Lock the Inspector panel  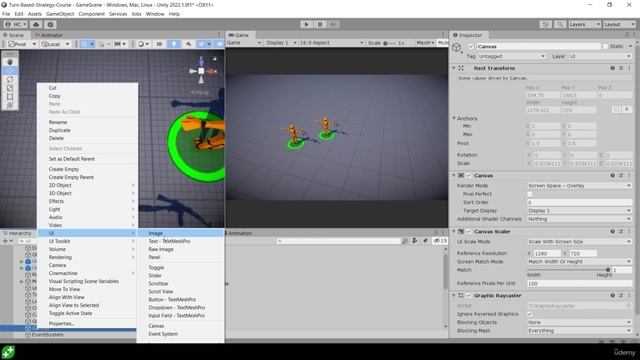coord(627,35)
